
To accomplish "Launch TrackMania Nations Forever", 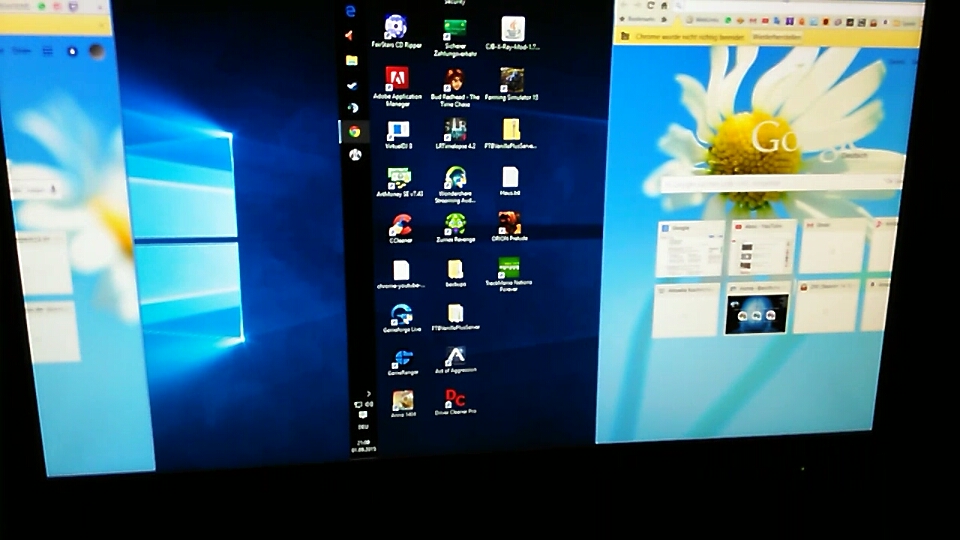I will click(508, 274).
